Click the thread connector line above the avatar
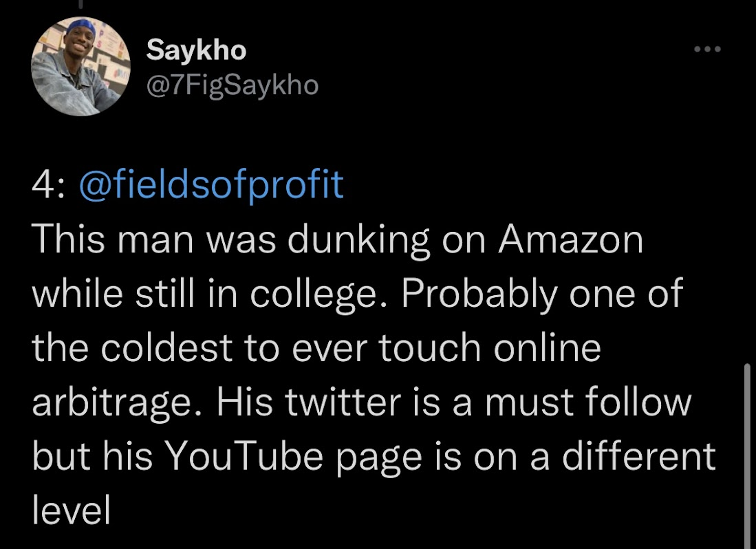Screen dimensions: 756x549 (x=80, y=4)
